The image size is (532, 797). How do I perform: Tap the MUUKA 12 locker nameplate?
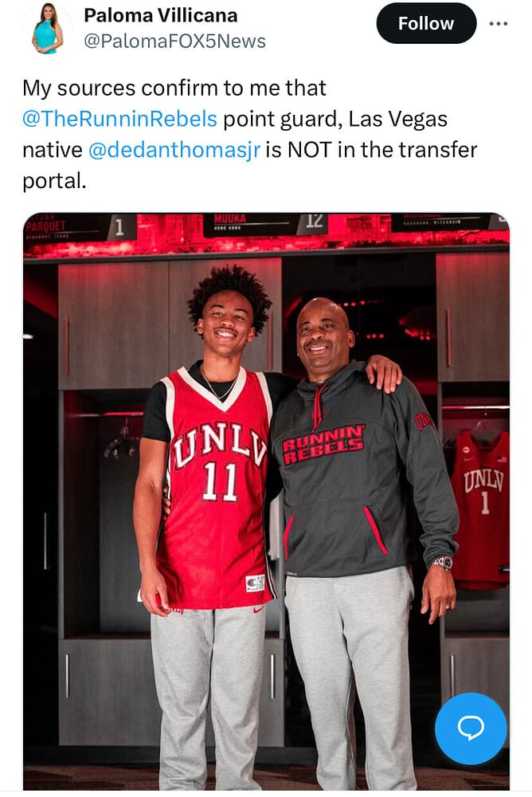264,224
